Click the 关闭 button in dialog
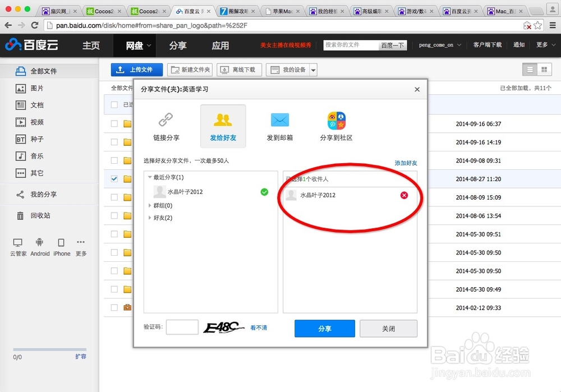This screenshot has width=561, height=392. pos(388,328)
